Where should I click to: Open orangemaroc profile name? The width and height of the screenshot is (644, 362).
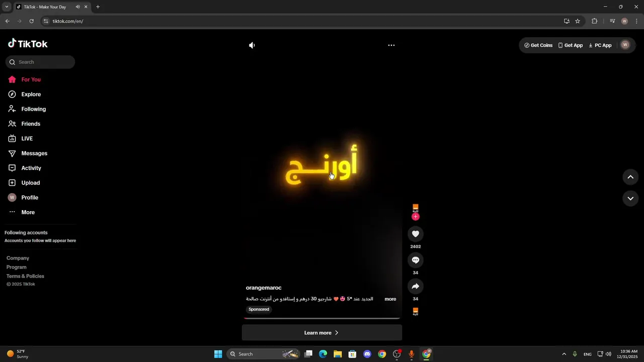coord(264,288)
